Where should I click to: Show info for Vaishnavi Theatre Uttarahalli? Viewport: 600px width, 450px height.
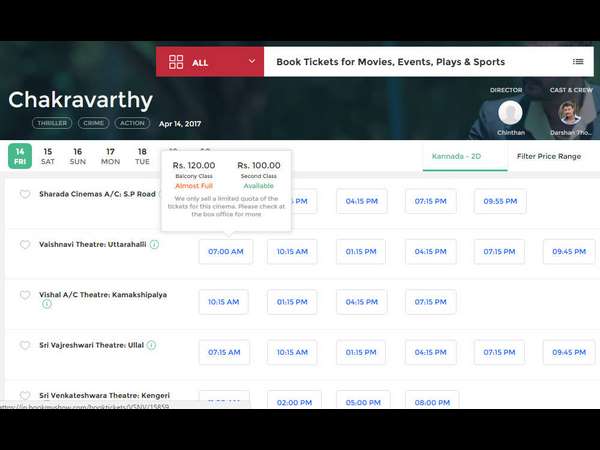coord(154,244)
